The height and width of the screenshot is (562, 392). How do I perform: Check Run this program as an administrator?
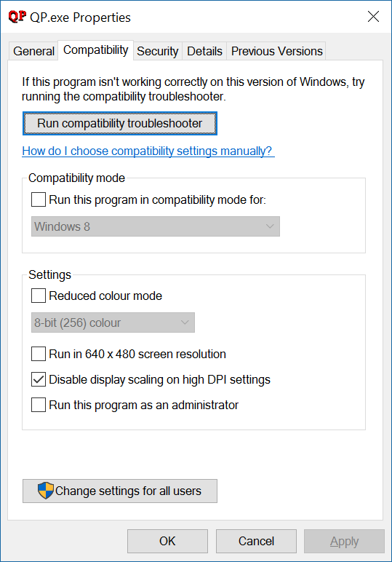pos(39,405)
